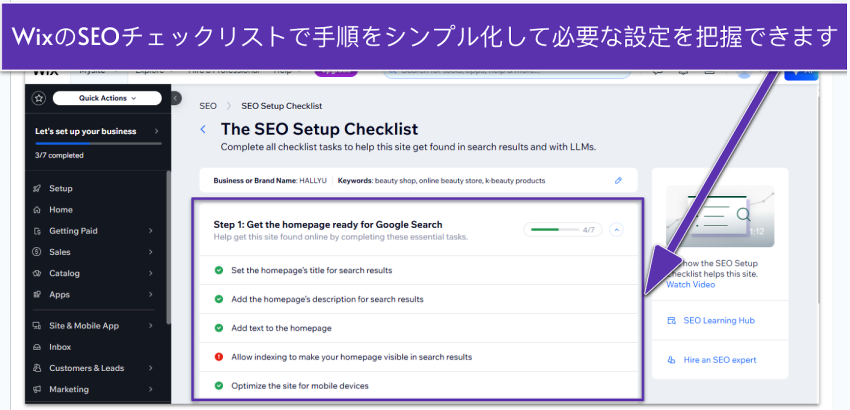Screen dimensions: 850x410
Task: Click the Apps icon in sidebar
Action: coord(37,294)
